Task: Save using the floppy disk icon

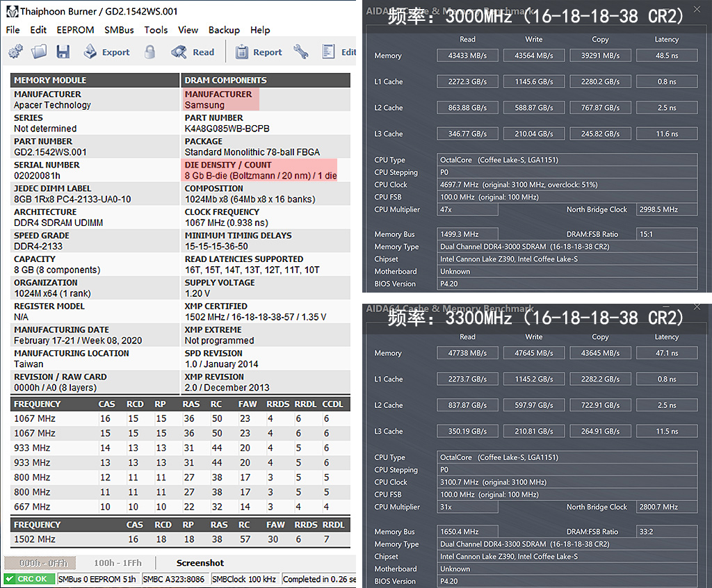Action: pos(63,51)
